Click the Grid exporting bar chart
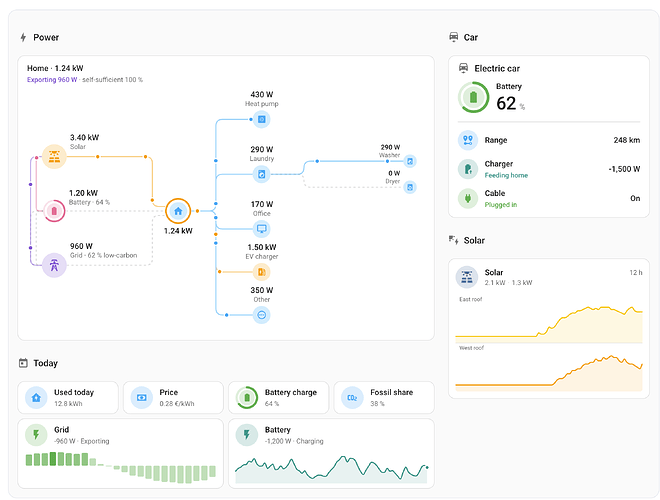Viewport: 660px width, 500px height. pos(120,467)
